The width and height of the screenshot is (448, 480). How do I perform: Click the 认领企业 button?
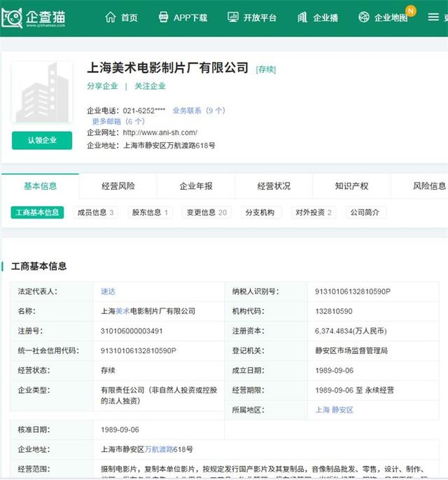point(42,141)
